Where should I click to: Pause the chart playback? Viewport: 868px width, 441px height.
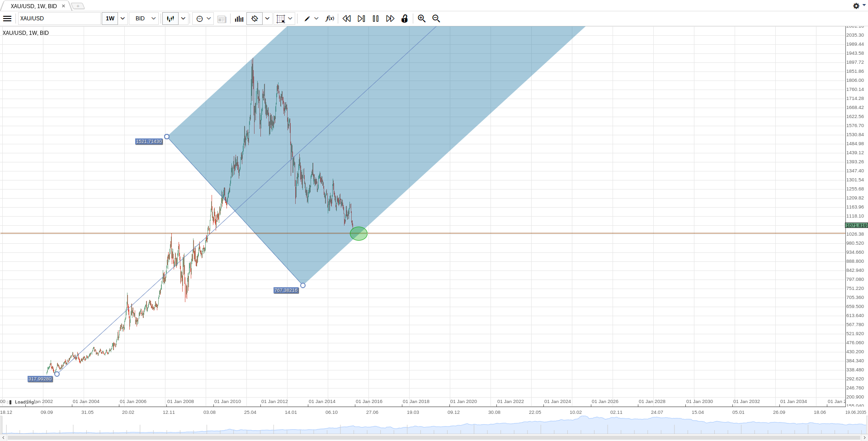tap(376, 19)
